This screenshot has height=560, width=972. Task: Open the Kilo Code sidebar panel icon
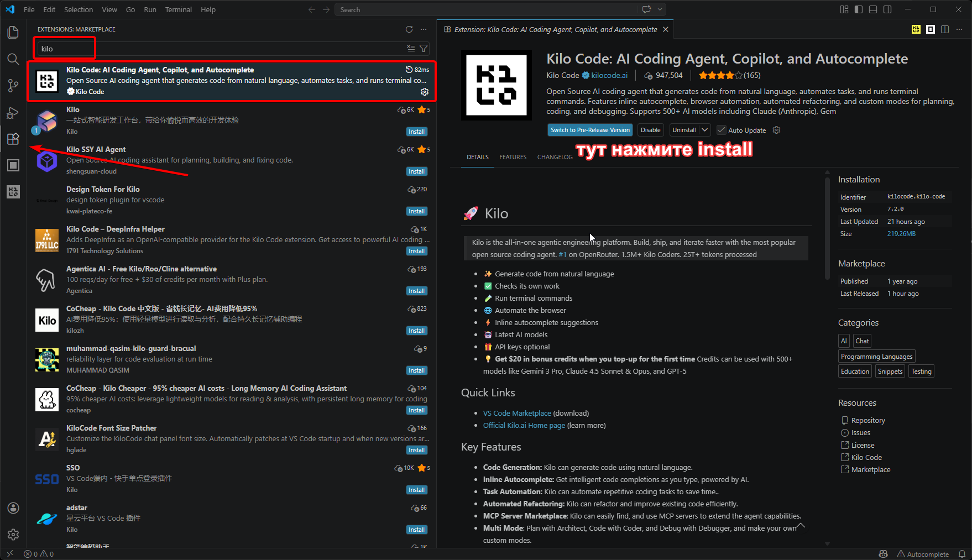(13, 192)
